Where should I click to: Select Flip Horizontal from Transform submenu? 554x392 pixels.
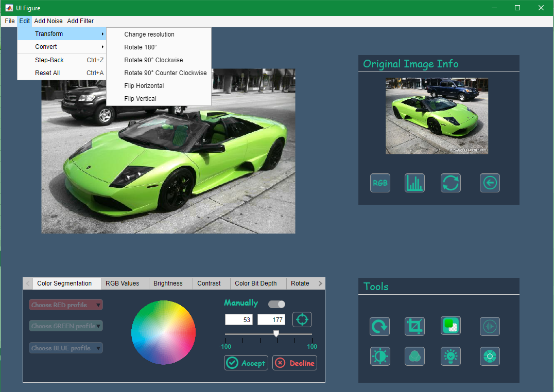(x=144, y=86)
